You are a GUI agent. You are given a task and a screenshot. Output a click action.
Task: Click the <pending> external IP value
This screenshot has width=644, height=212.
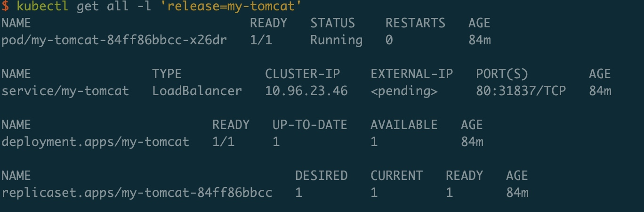point(404,91)
